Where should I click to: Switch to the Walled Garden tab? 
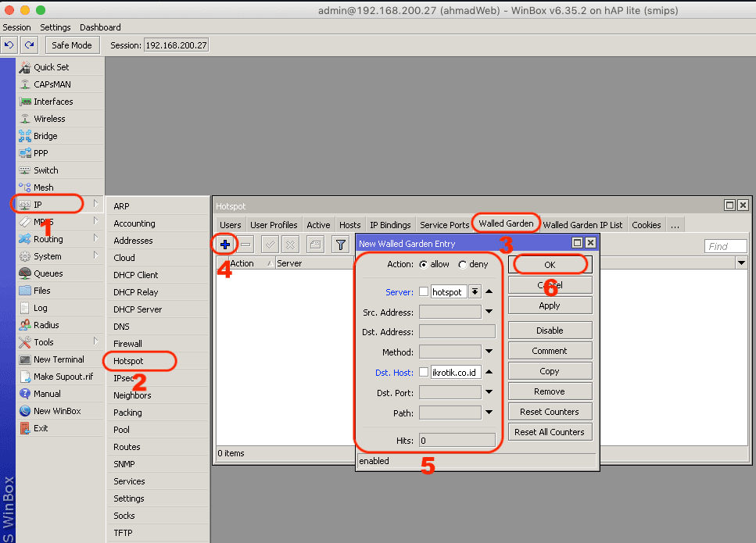tap(506, 223)
